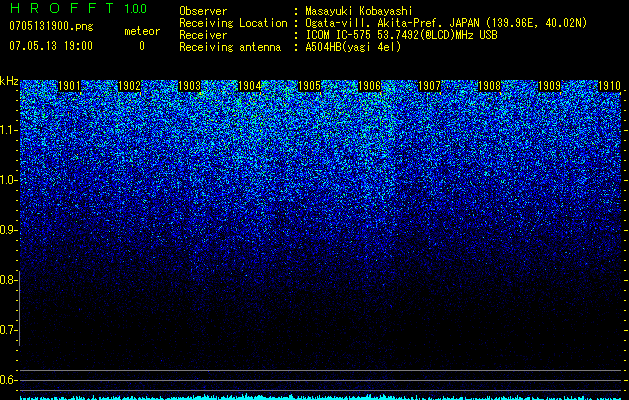The width and height of the screenshot is (629, 400).
Task: Click the 1910 time marker
Action: (609, 86)
